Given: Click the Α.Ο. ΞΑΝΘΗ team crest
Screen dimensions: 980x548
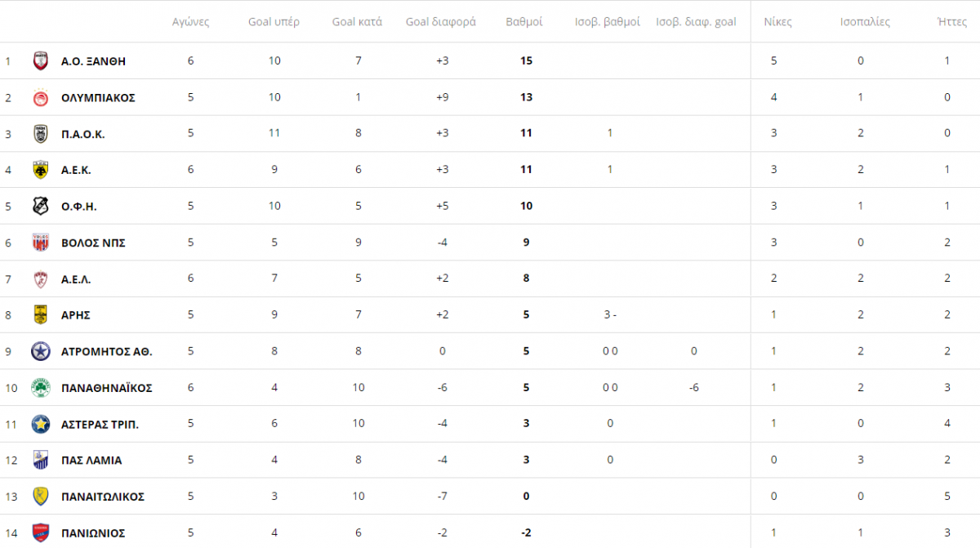Looking at the screenshot, I should click(41, 60).
